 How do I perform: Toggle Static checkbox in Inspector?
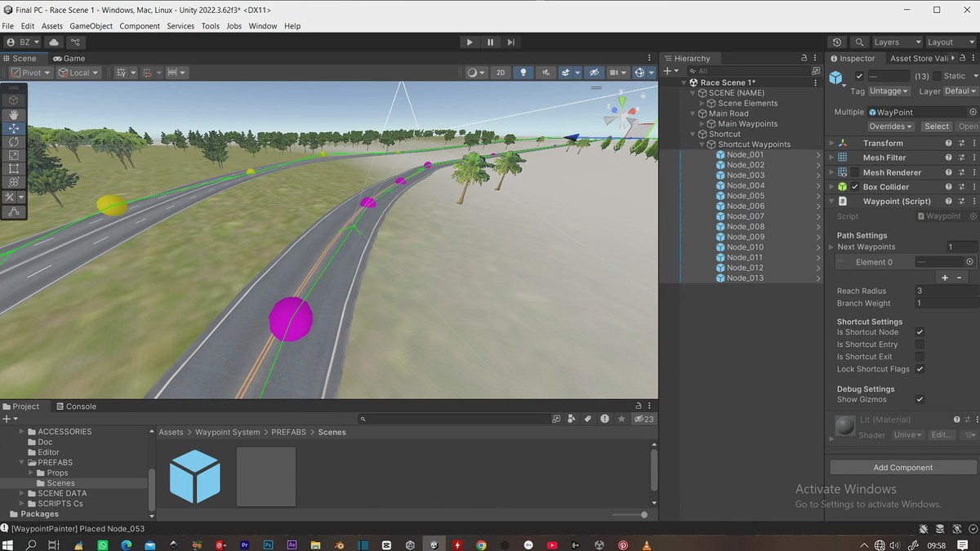(x=938, y=76)
